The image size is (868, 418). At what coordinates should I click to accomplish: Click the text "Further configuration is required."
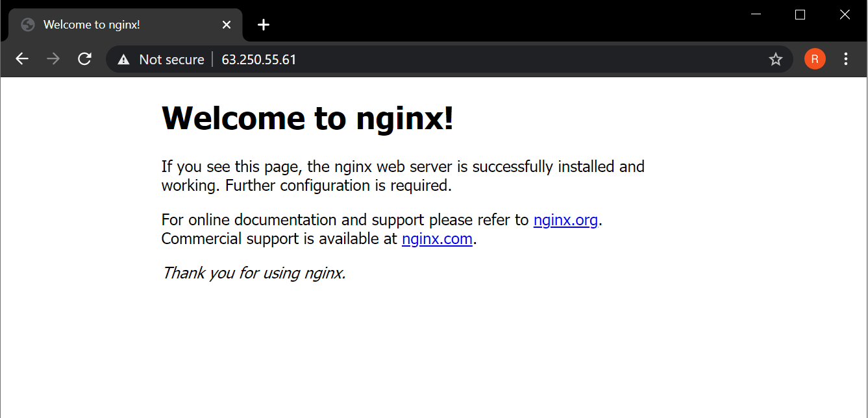(x=338, y=186)
